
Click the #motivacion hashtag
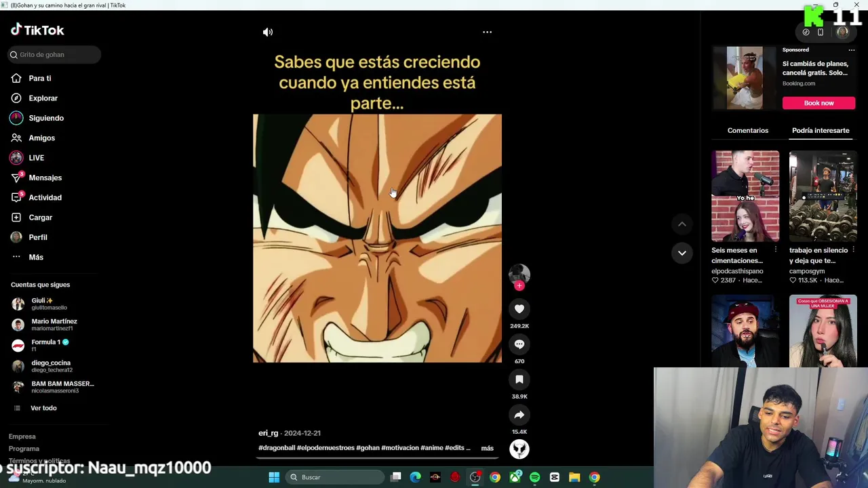click(x=399, y=448)
